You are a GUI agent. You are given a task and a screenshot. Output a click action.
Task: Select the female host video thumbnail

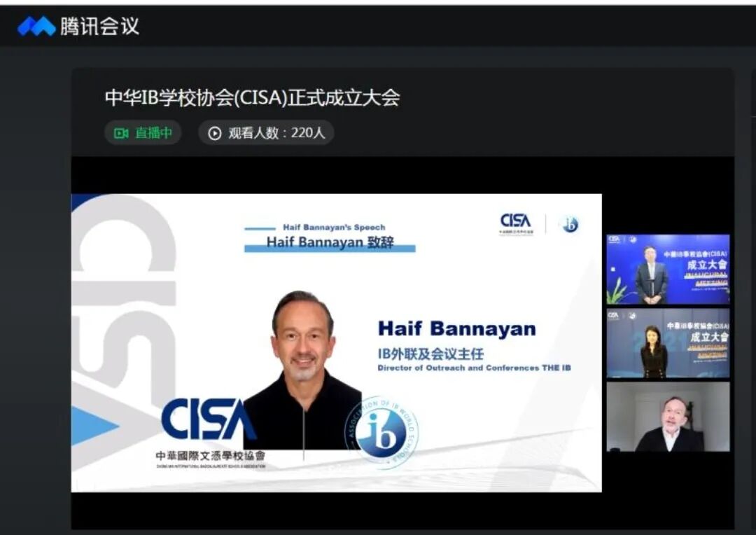point(668,343)
